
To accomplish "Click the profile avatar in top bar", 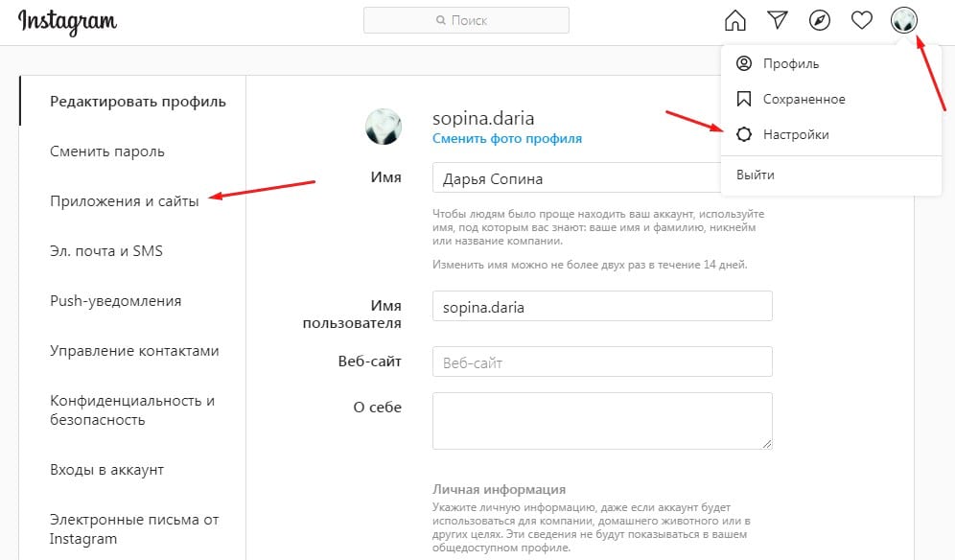I will click(x=904, y=20).
